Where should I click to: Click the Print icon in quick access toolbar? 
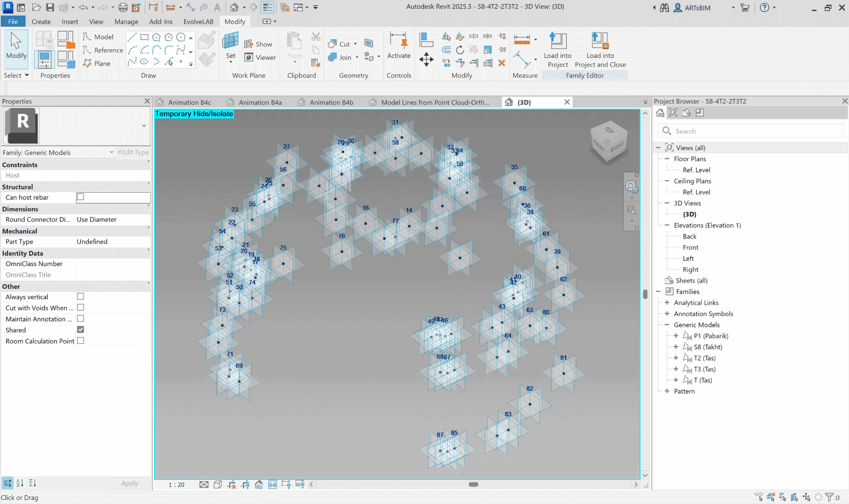tap(122, 7)
